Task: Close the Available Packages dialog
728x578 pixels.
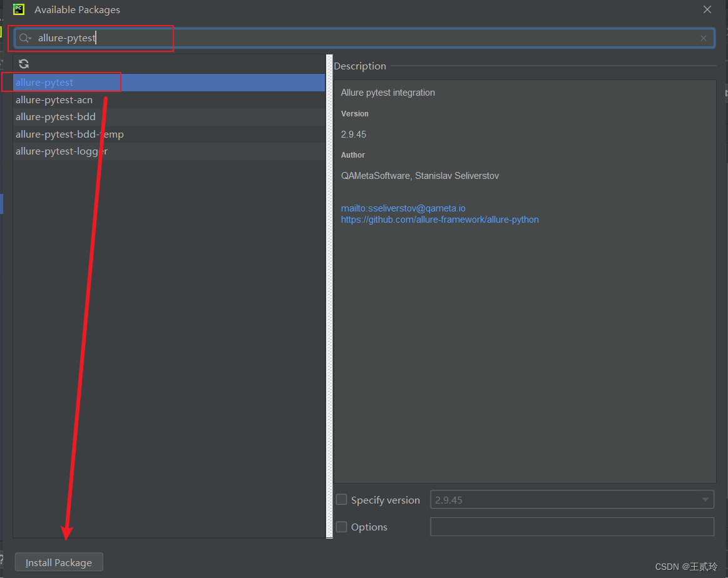Action: [x=707, y=9]
